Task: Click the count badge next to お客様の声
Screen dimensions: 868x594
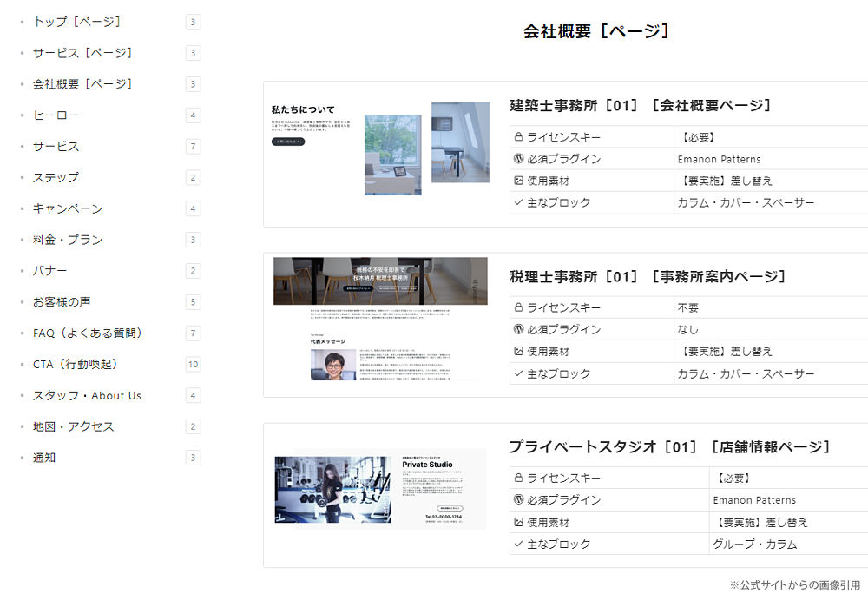Action: (x=193, y=302)
